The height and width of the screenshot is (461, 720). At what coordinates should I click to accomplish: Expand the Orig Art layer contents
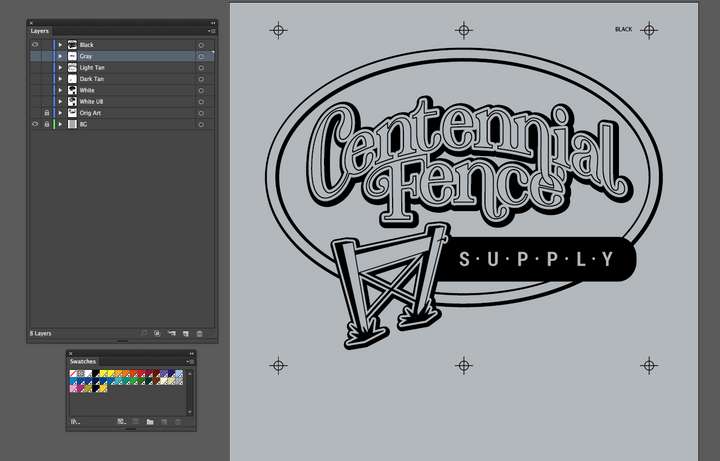click(60, 113)
